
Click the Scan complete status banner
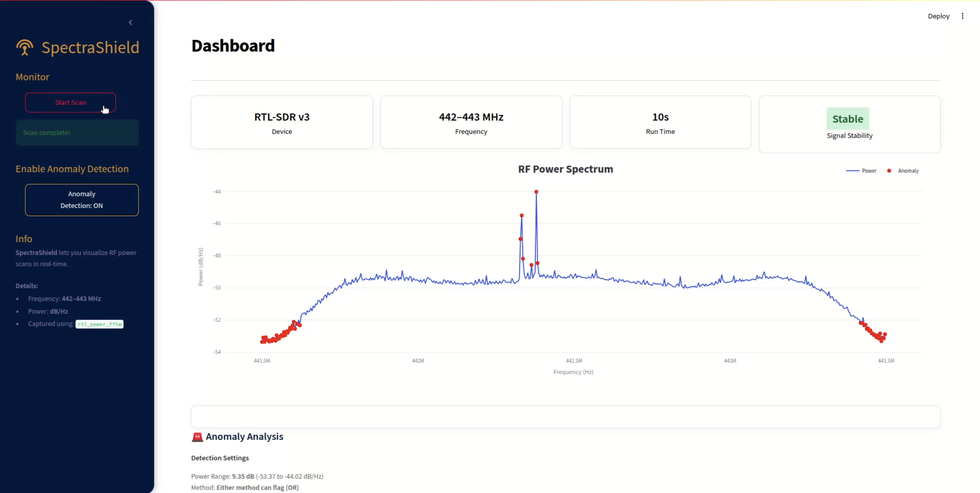77,132
